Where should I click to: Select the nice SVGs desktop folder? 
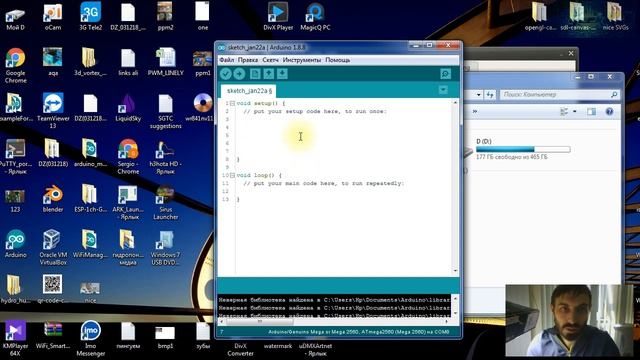point(615,17)
